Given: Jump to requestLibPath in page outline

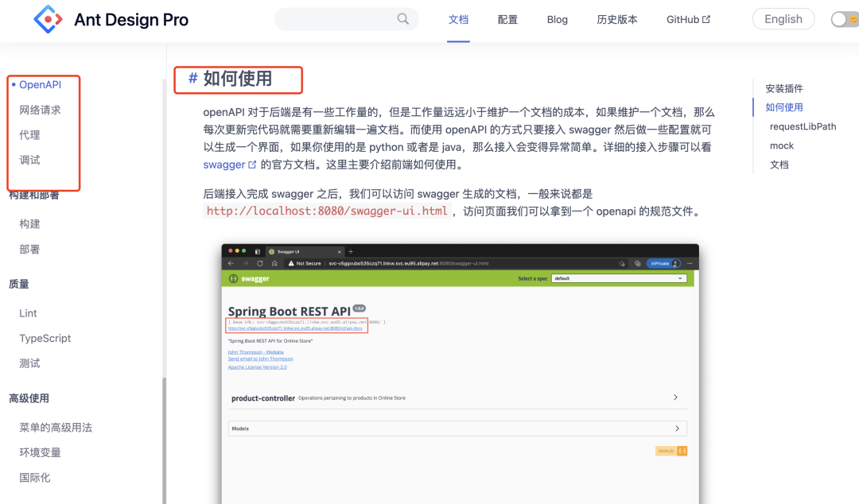Looking at the screenshot, I should tap(803, 126).
